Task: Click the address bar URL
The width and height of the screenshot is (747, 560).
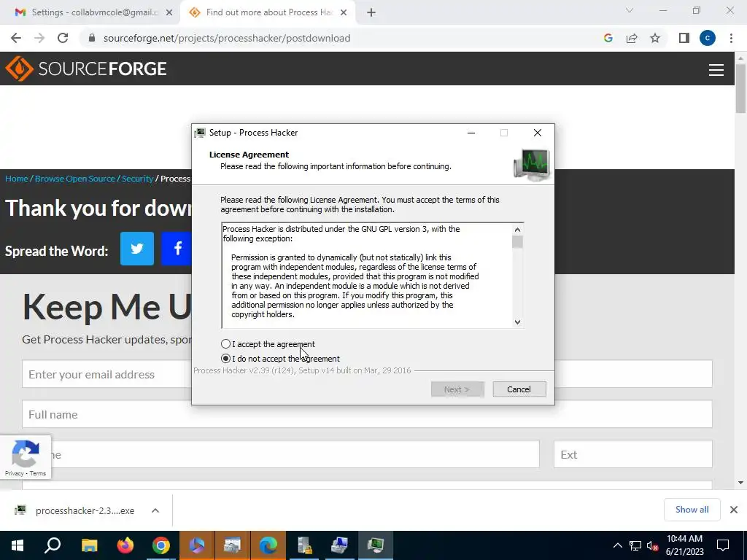Action: coord(227,38)
